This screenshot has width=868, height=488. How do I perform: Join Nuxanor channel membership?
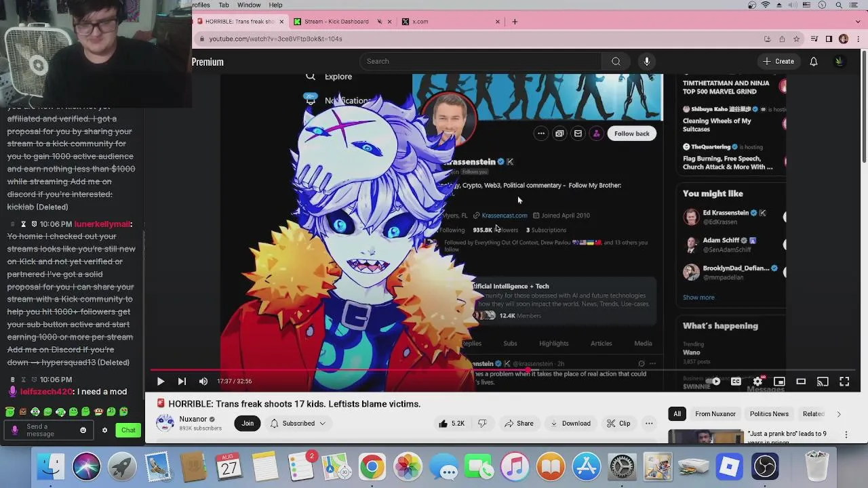[x=248, y=424]
